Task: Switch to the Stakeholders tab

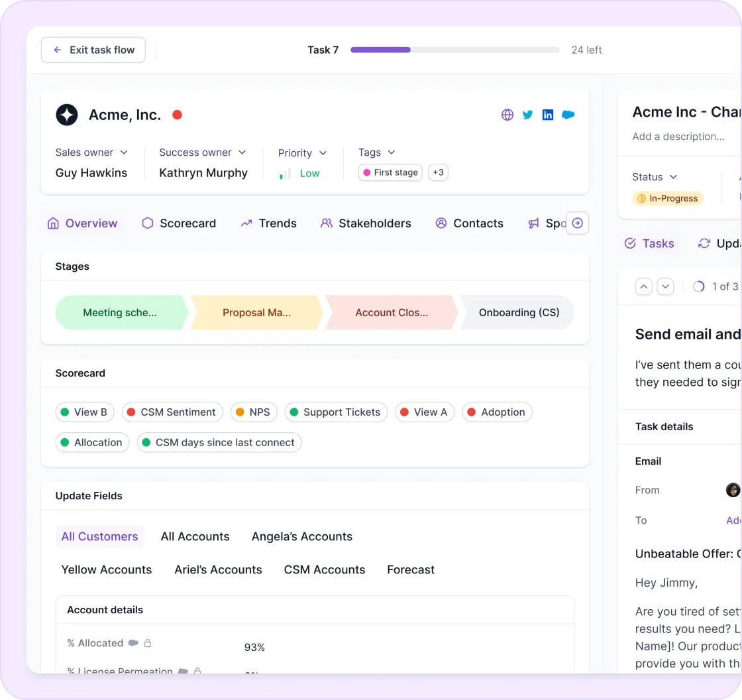Action: tap(365, 223)
